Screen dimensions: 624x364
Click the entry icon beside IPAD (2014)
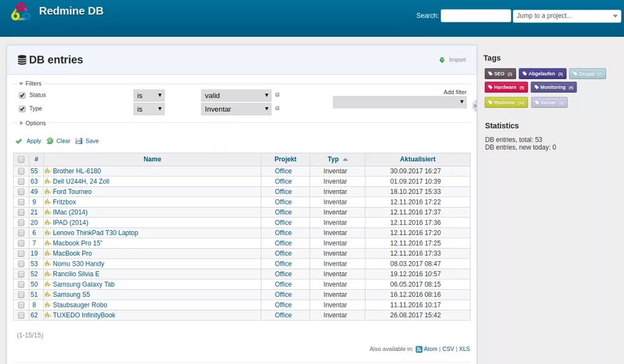pyautogui.click(x=48, y=223)
